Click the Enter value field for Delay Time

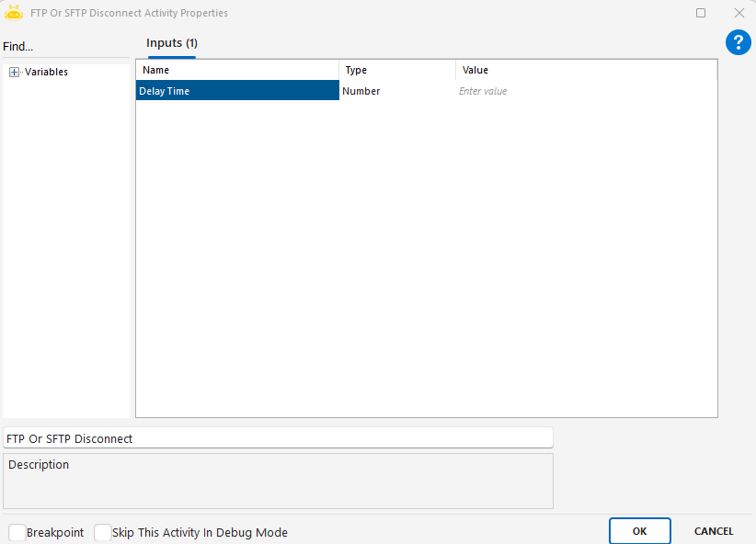(586, 91)
